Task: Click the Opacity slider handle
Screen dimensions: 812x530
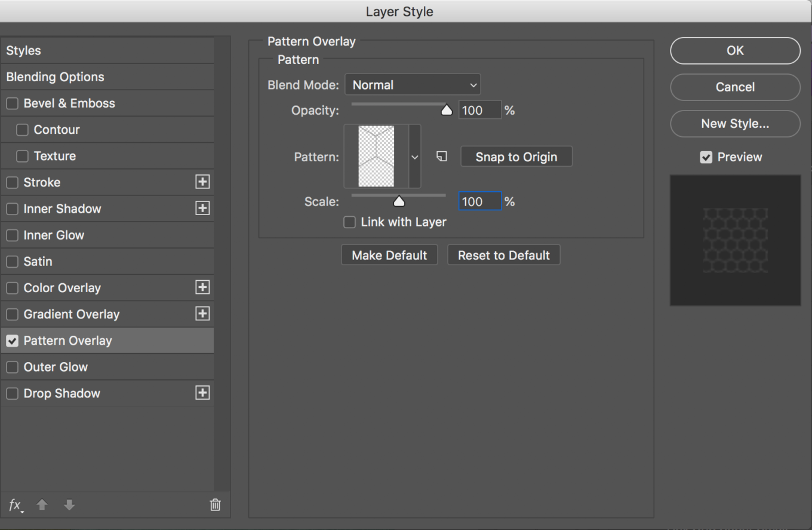Action: [447, 110]
